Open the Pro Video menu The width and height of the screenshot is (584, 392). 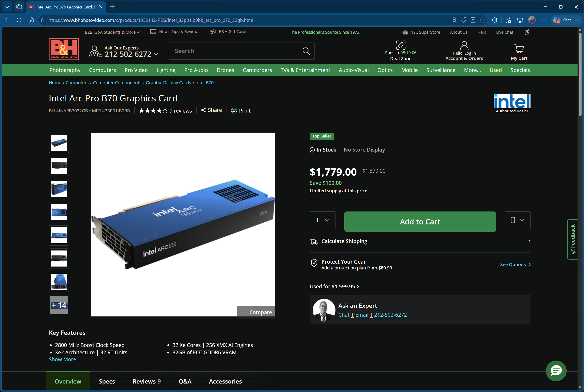pos(136,70)
